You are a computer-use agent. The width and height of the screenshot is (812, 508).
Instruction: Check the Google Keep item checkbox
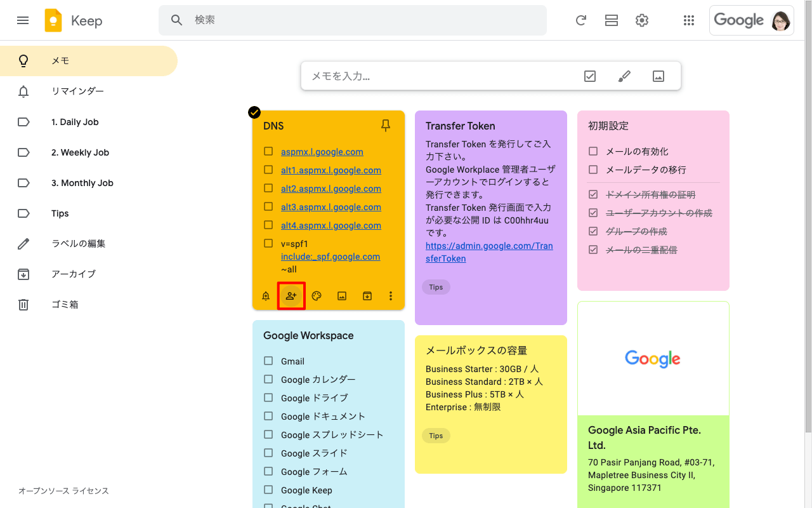pyautogui.click(x=268, y=490)
